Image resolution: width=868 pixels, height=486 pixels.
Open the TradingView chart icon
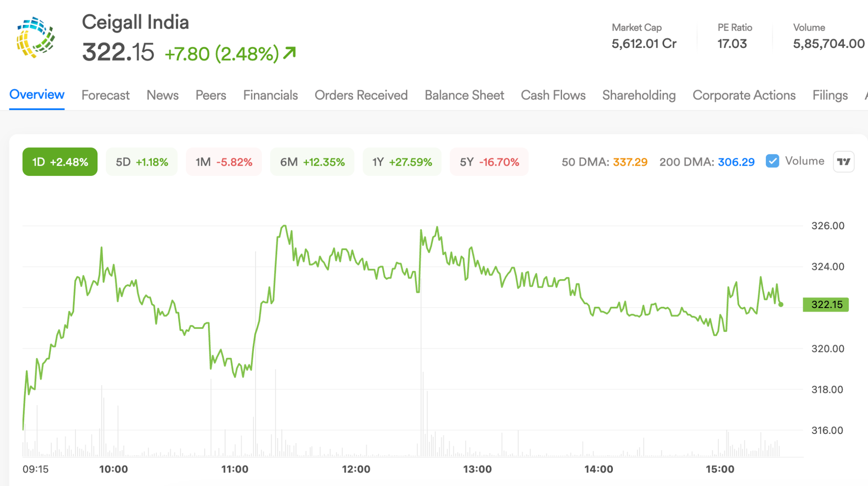(844, 162)
